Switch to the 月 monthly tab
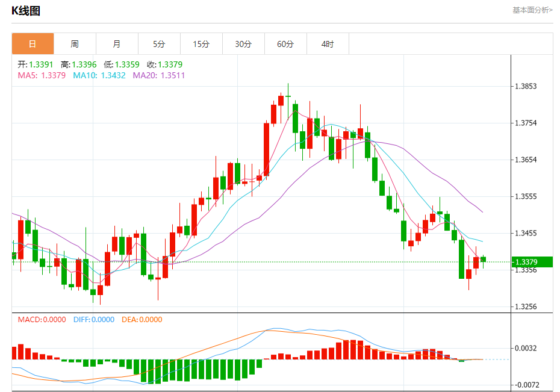The image size is (560, 392). pos(117,44)
